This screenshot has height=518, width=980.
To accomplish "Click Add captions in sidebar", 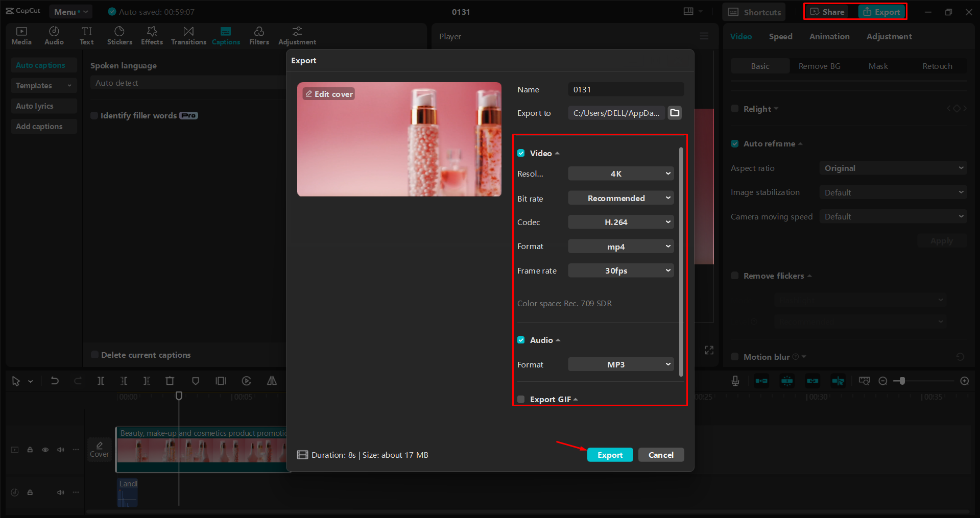I will click(x=44, y=126).
